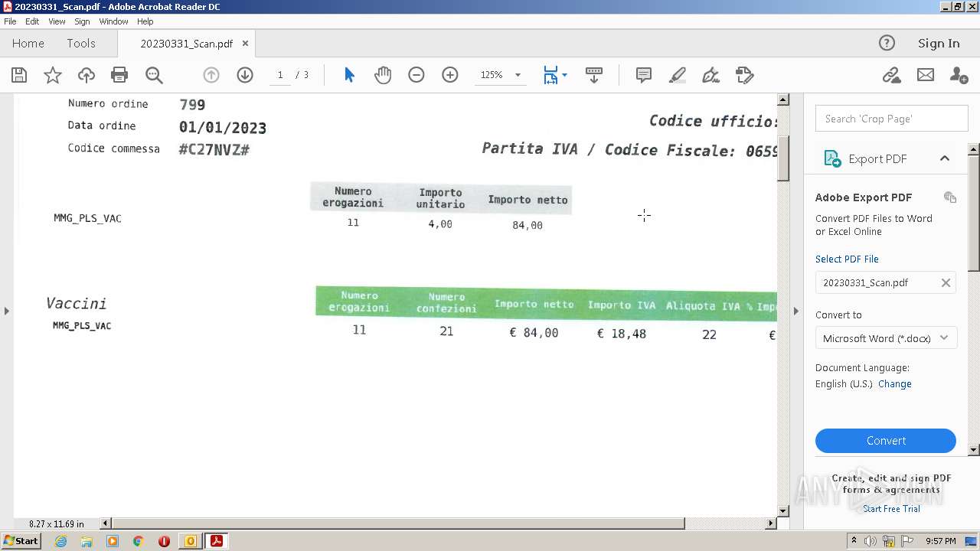Upload file to cloud icon

coord(87,75)
